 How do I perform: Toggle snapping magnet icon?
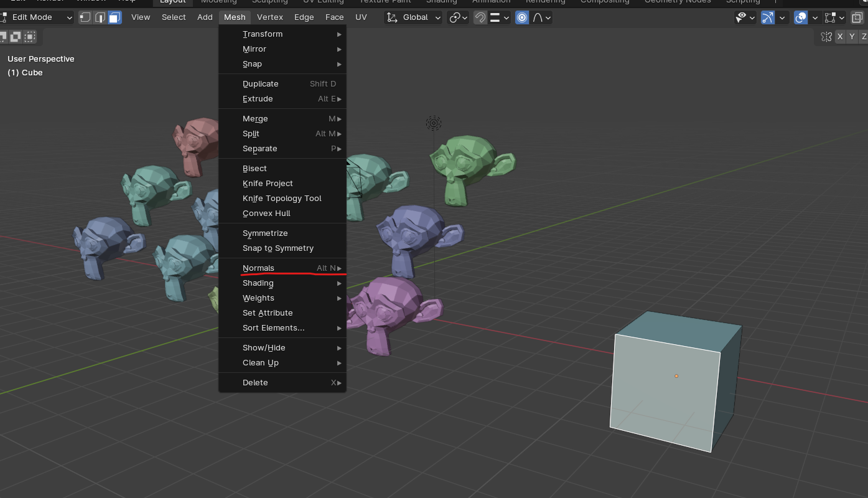pyautogui.click(x=480, y=17)
